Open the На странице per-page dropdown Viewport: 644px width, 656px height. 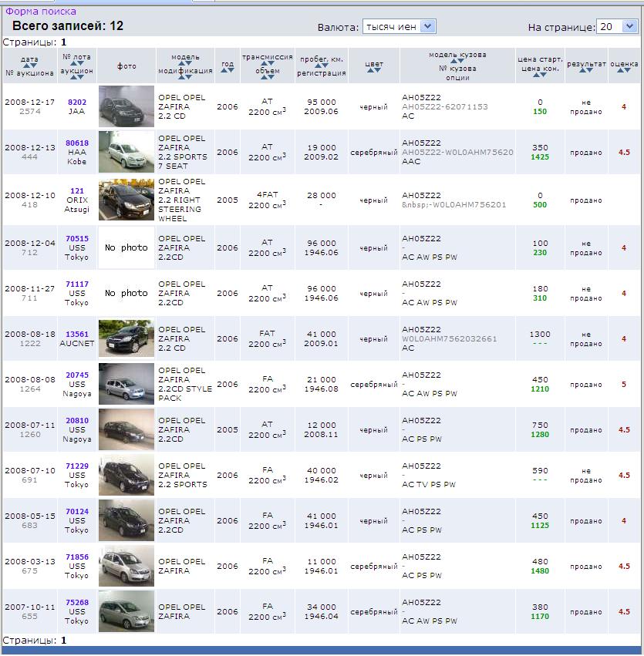pyautogui.click(x=617, y=26)
